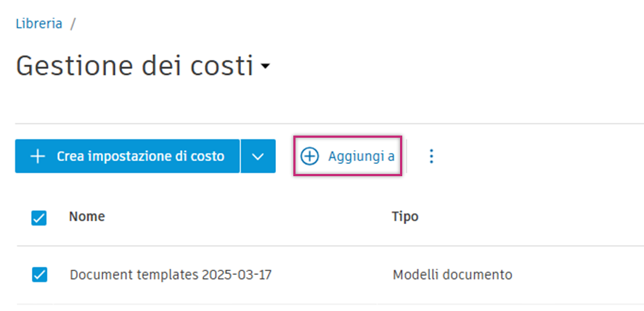Click blank toolbar area right of three-dot menu
Image resolution: width=644 pixels, height=311 pixels.
(x=537, y=156)
